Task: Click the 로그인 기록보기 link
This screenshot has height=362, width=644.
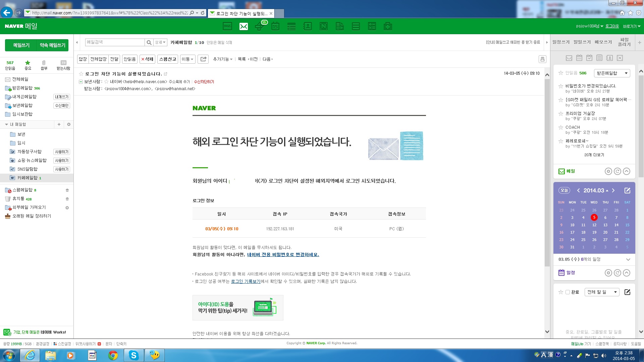Action: coord(246,282)
